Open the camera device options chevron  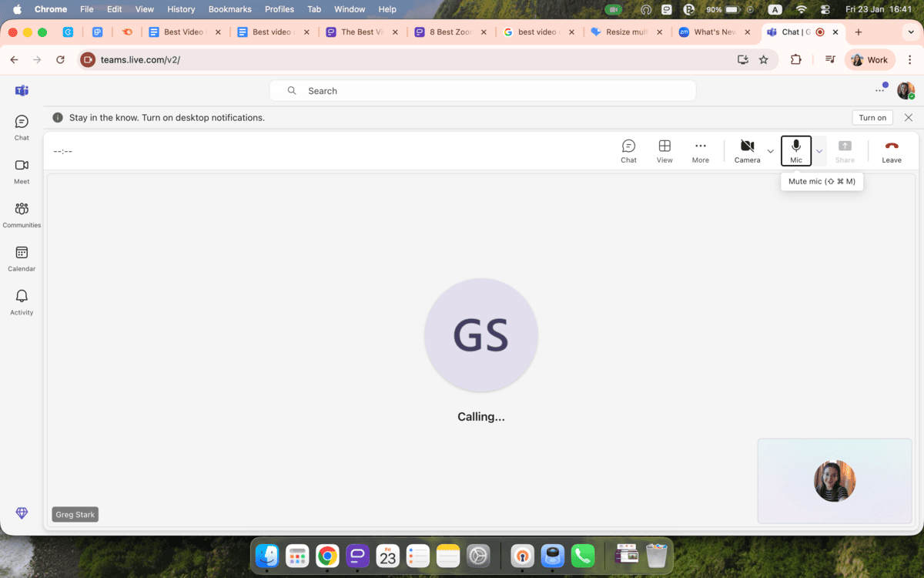[770, 151]
